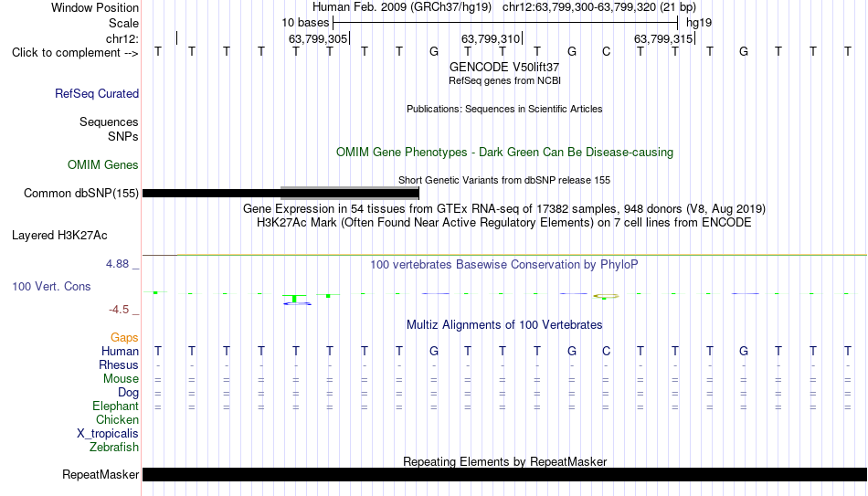Click the X_tropicalis alignment row label

pos(108,434)
